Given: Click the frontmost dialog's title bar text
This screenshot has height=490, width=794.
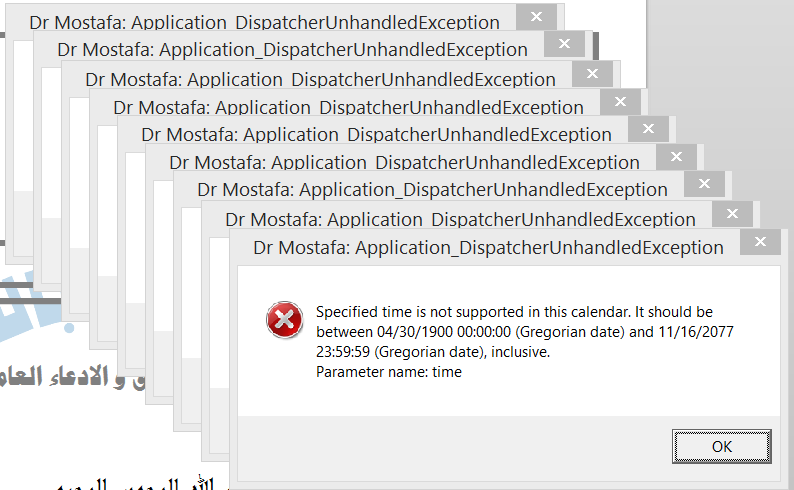Looking at the screenshot, I should pyautogui.click(x=488, y=247).
